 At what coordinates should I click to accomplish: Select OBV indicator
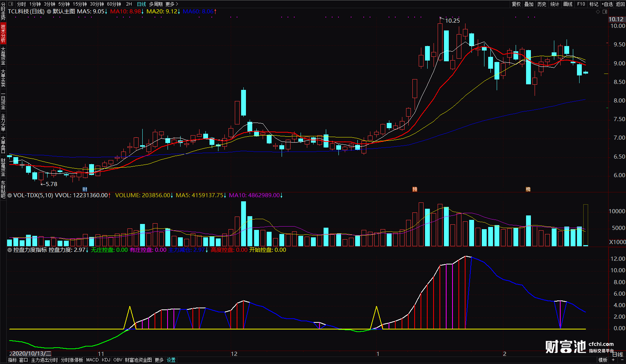[x=118, y=360]
